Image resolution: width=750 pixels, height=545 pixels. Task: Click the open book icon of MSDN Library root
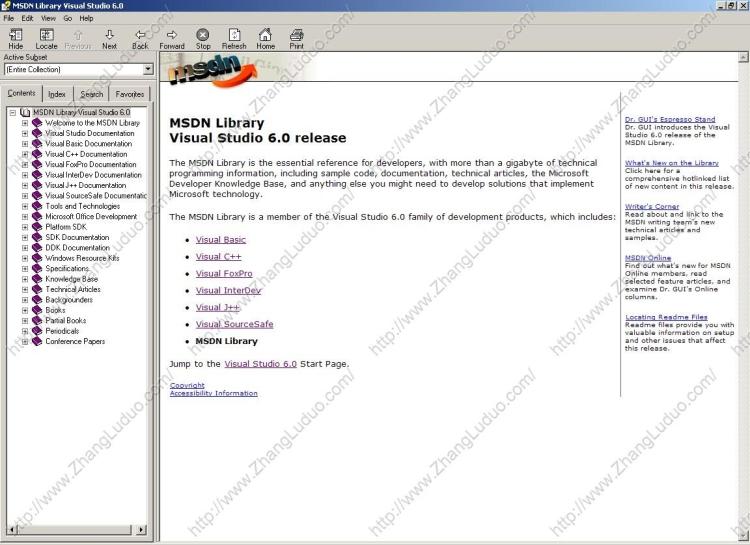click(25, 112)
